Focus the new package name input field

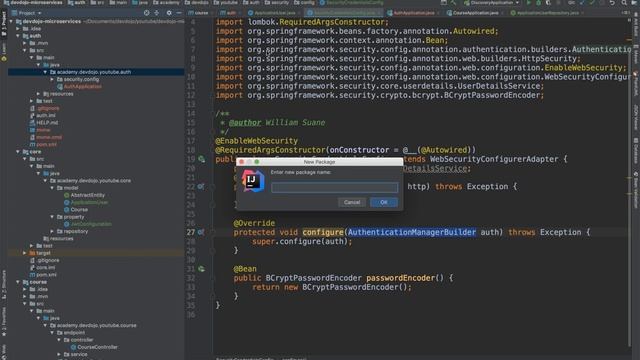[x=334, y=187]
